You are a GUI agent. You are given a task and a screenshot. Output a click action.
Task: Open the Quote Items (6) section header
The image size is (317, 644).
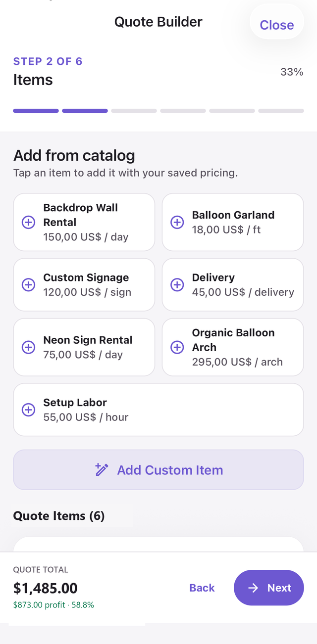[x=59, y=516]
